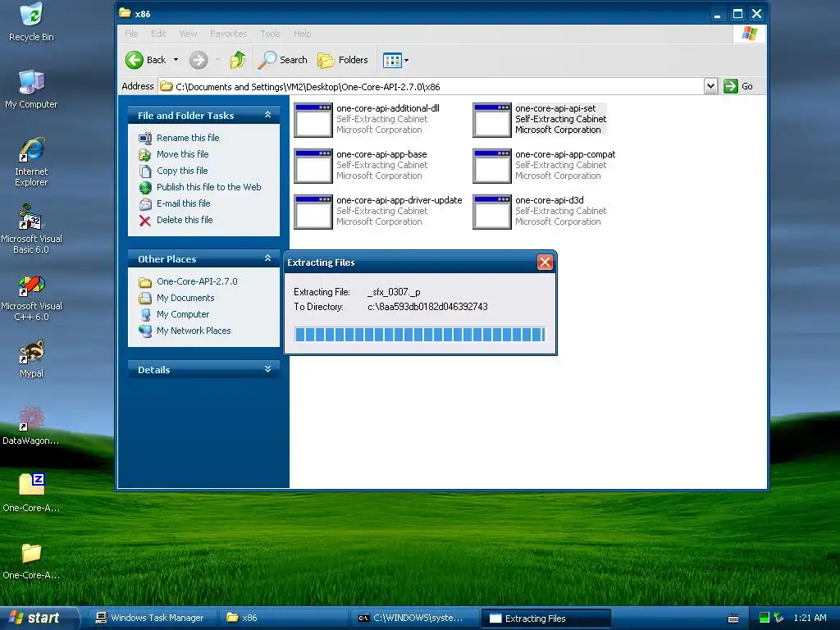Click E-mail this file link
Screen dimensions: 840x630
(183, 203)
